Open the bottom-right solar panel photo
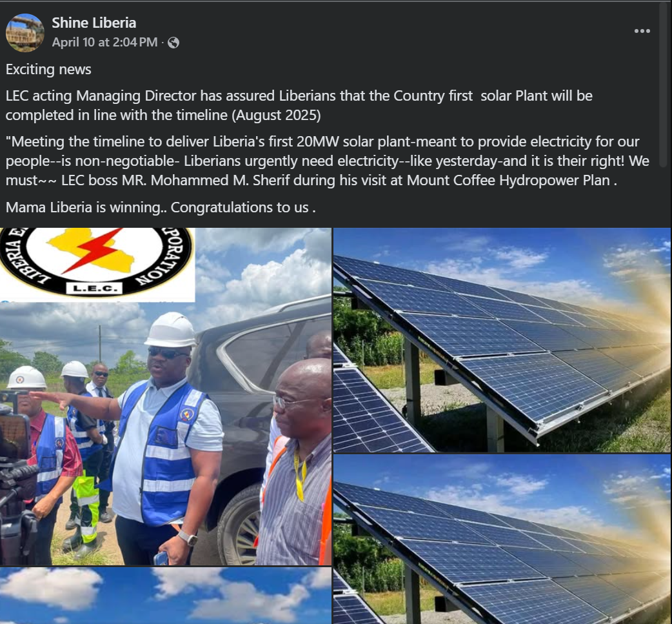Viewport: 672px width, 624px height. pyautogui.click(x=502, y=539)
